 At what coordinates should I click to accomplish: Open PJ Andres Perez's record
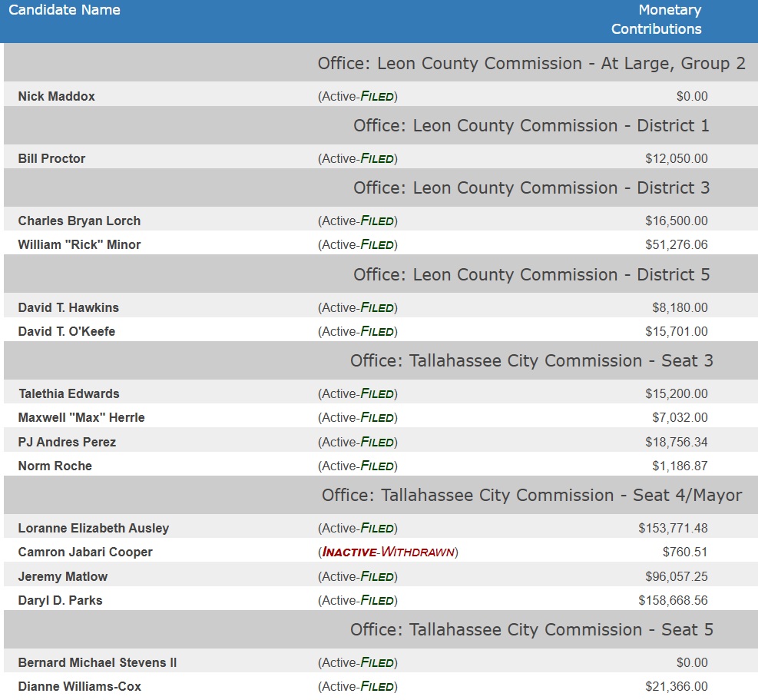point(67,443)
